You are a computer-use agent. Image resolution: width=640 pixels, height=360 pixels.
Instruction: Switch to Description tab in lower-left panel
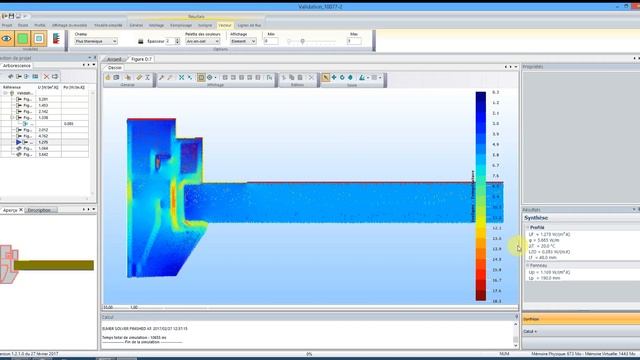[x=40, y=210]
